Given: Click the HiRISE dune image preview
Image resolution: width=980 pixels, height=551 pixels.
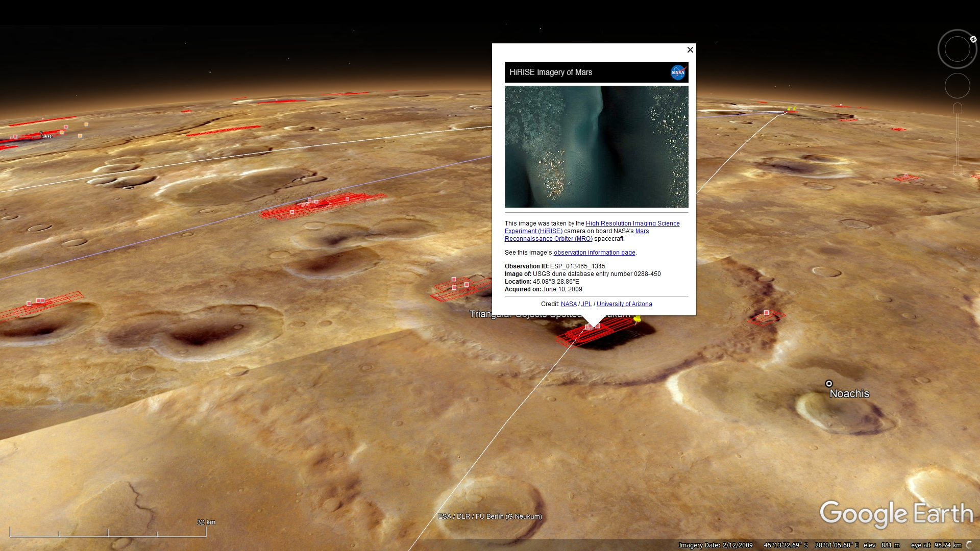Looking at the screenshot, I should point(596,146).
